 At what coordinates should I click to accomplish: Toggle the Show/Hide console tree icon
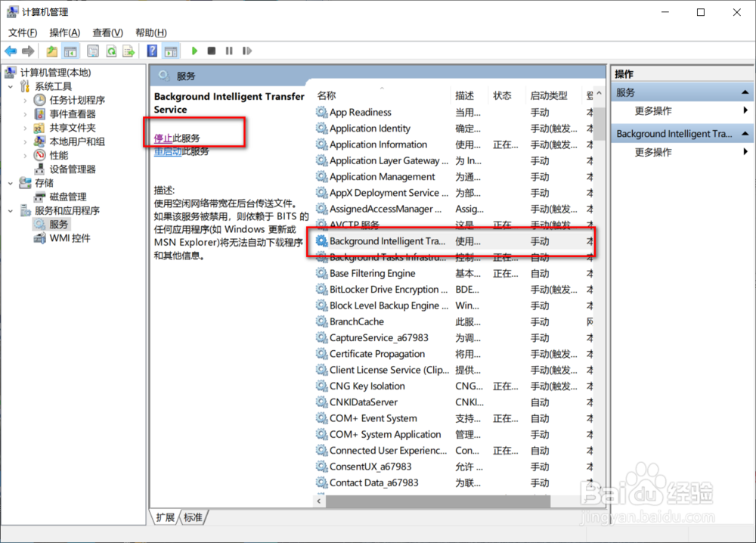coord(70,51)
